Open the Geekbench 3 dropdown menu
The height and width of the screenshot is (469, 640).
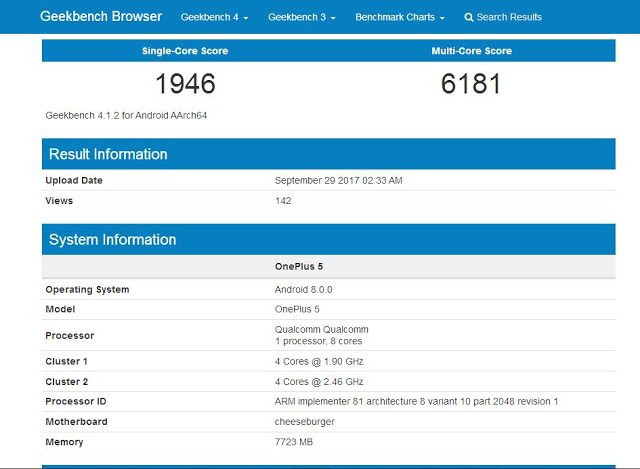(x=302, y=17)
